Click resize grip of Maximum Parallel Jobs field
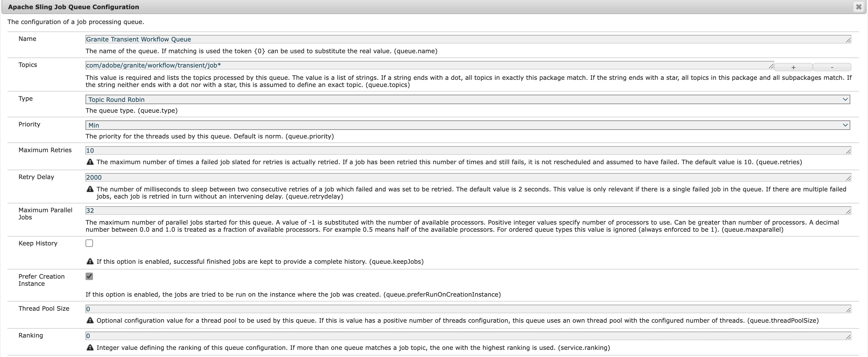The image size is (868, 357). [x=848, y=212]
